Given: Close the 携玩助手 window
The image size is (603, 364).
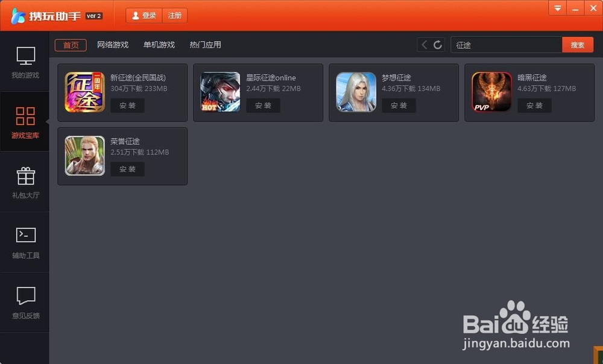Looking at the screenshot, I should pyautogui.click(x=593, y=8).
